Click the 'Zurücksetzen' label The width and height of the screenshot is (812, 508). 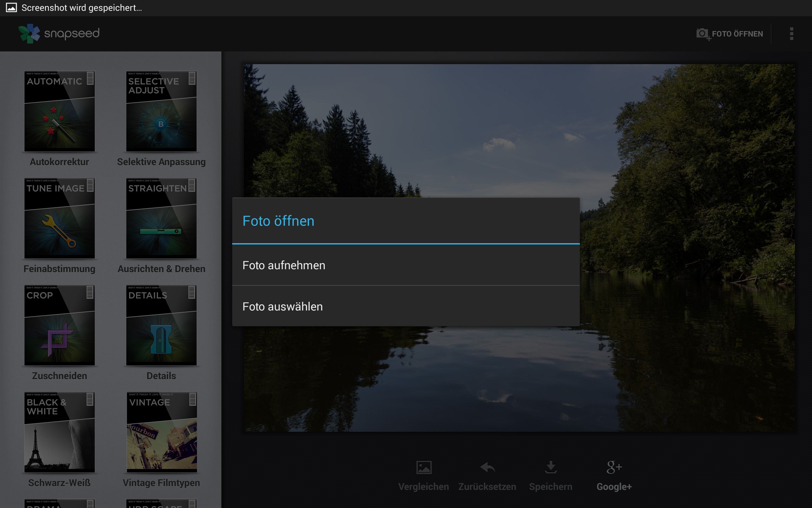(x=487, y=487)
